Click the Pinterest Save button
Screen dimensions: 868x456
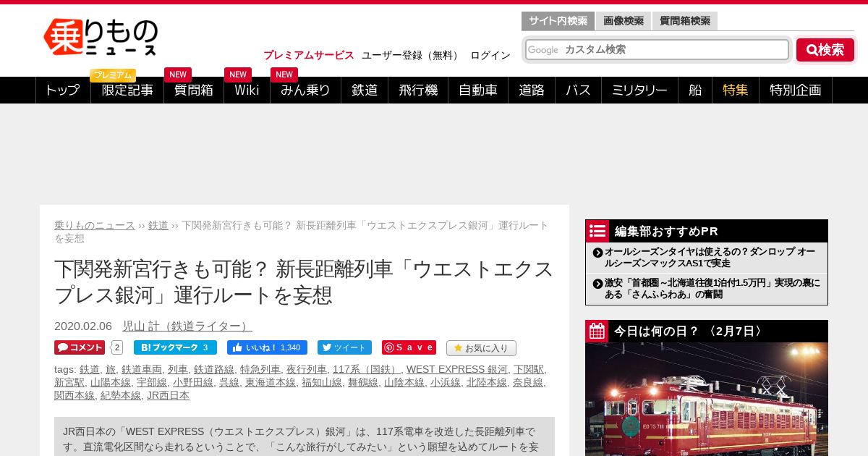[x=409, y=347]
